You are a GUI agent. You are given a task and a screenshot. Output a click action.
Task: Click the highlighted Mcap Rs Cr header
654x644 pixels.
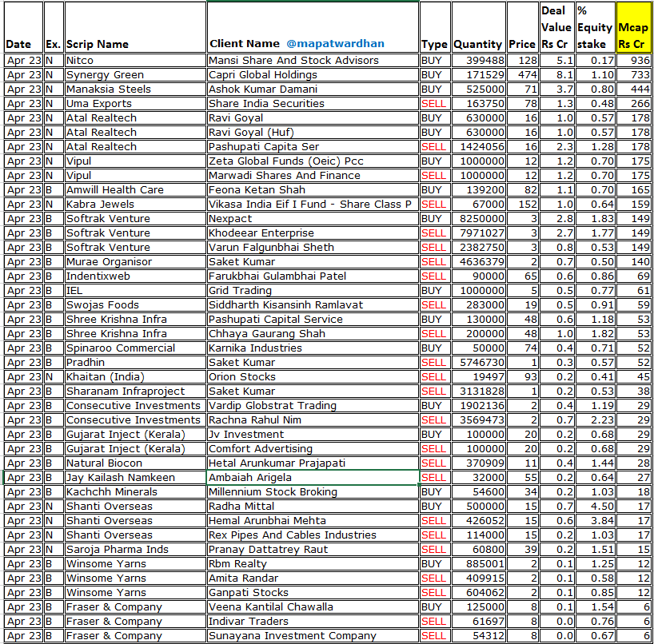tap(633, 27)
